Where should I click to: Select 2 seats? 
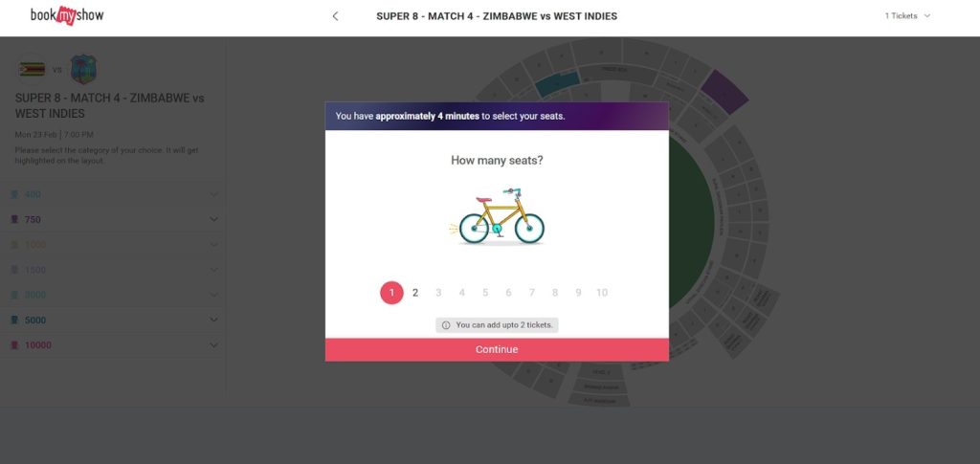[x=415, y=293]
